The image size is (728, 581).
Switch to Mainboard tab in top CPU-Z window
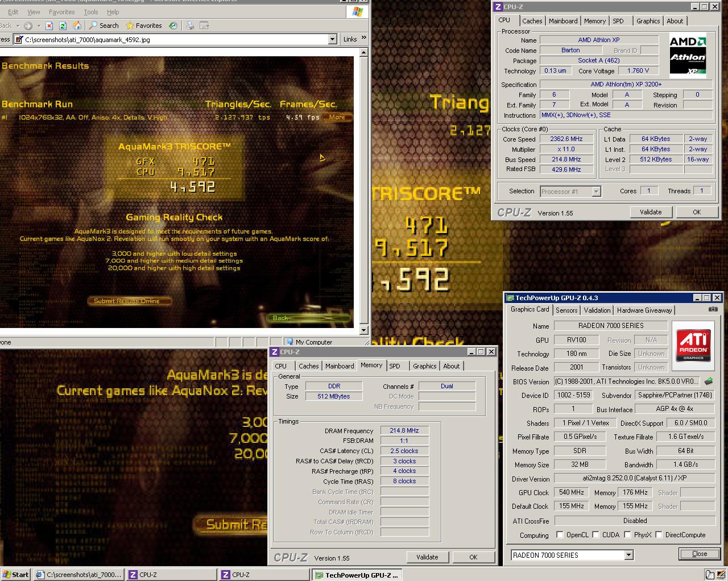tap(563, 21)
